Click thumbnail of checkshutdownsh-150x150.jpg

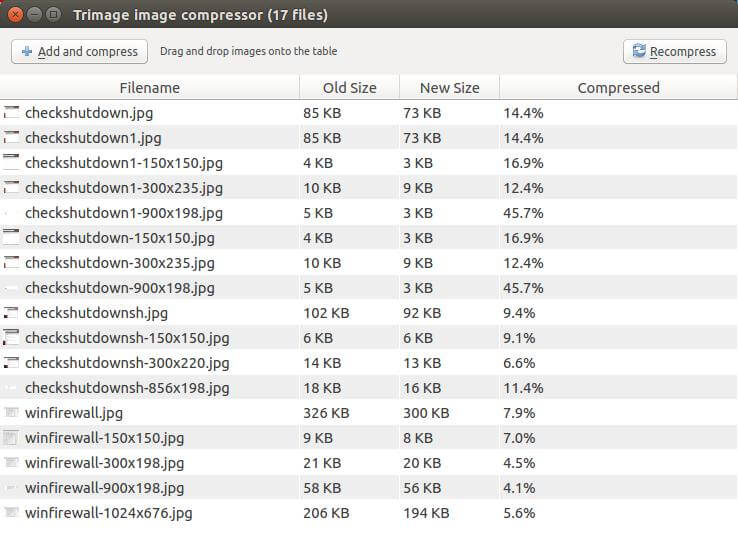pos(11,337)
